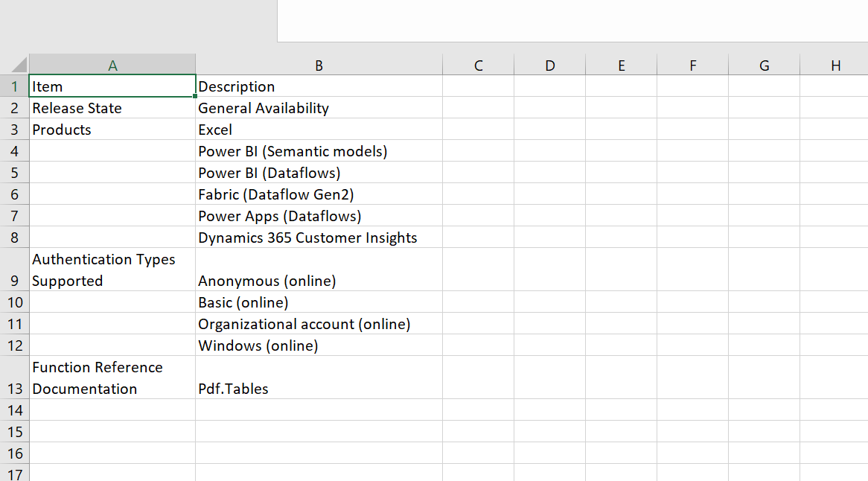This screenshot has height=481, width=868.
Task: Click the "Fabric (Dataflow Gen2)" cell
Action: point(319,194)
